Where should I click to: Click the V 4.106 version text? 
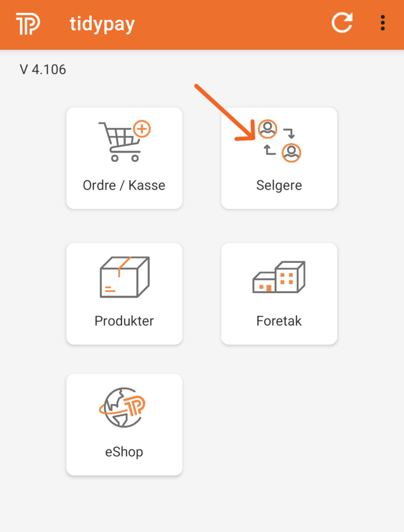pos(43,69)
